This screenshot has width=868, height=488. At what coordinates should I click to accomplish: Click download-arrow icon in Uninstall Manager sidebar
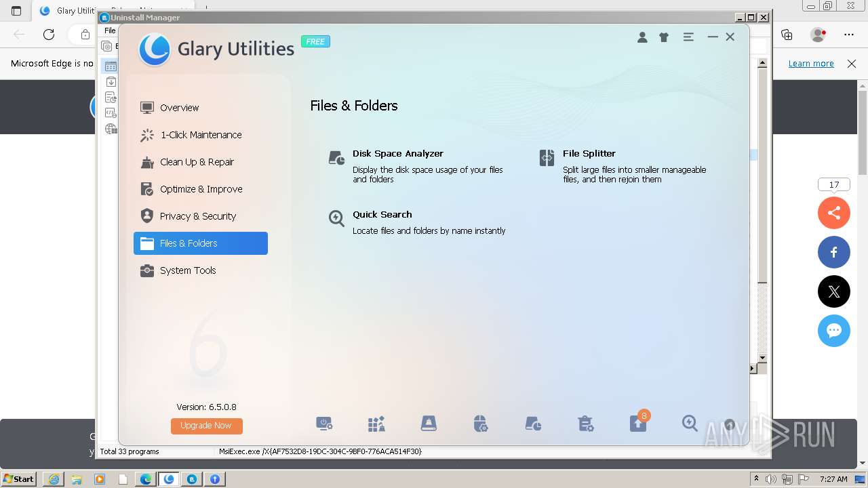111,82
